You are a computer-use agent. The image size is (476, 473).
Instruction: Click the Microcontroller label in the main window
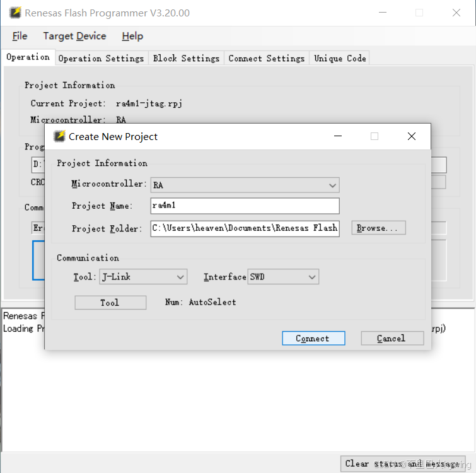click(67, 120)
